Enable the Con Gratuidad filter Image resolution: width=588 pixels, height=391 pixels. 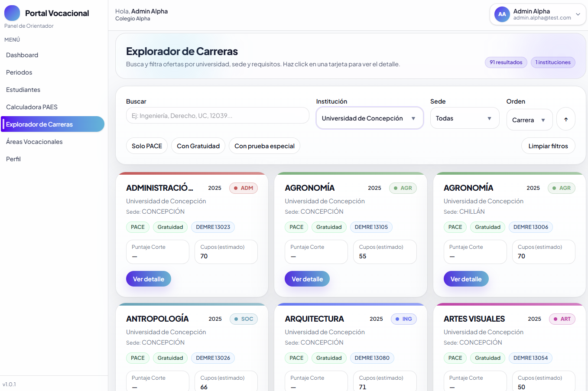click(198, 146)
